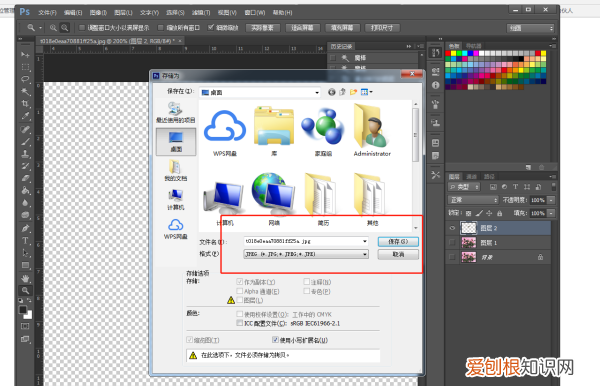
Task: Open the layer filter 类型 dropdown
Action: click(464, 187)
